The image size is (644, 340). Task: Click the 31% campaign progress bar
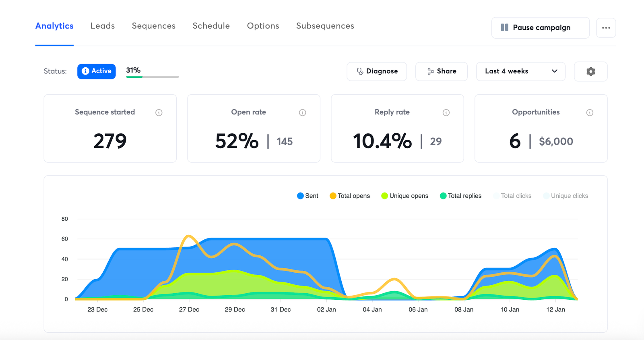pyautogui.click(x=152, y=77)
